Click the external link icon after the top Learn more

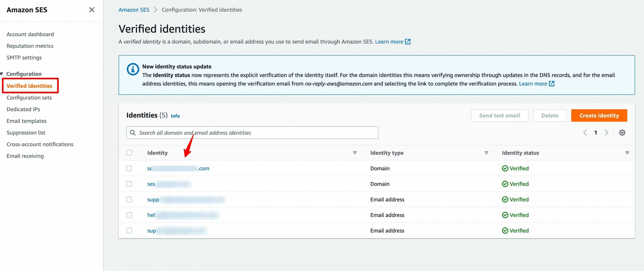click(408, 42)
